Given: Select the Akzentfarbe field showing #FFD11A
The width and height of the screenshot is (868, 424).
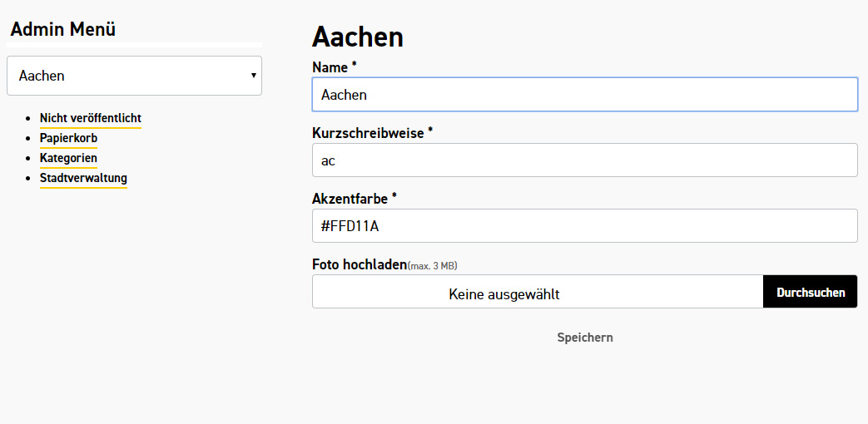Looking at the screenshot, I should pyautogui.click(x=584, y=225).
